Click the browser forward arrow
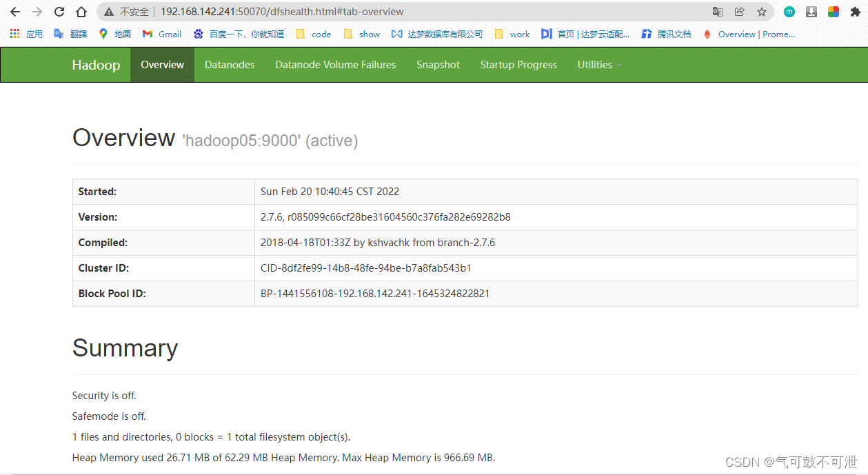The image size is (868, 475). 37,12
